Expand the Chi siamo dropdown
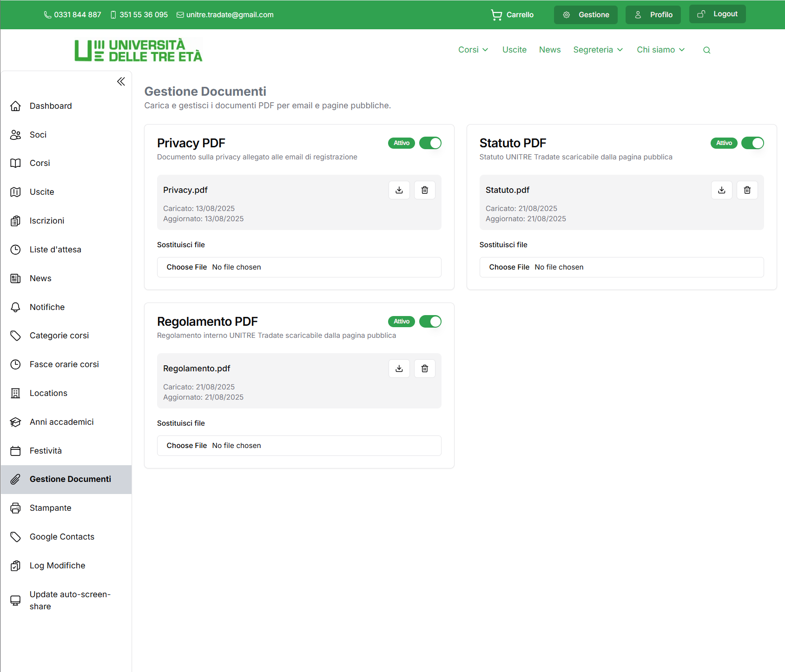785x672 pixels. coord(660,50)
